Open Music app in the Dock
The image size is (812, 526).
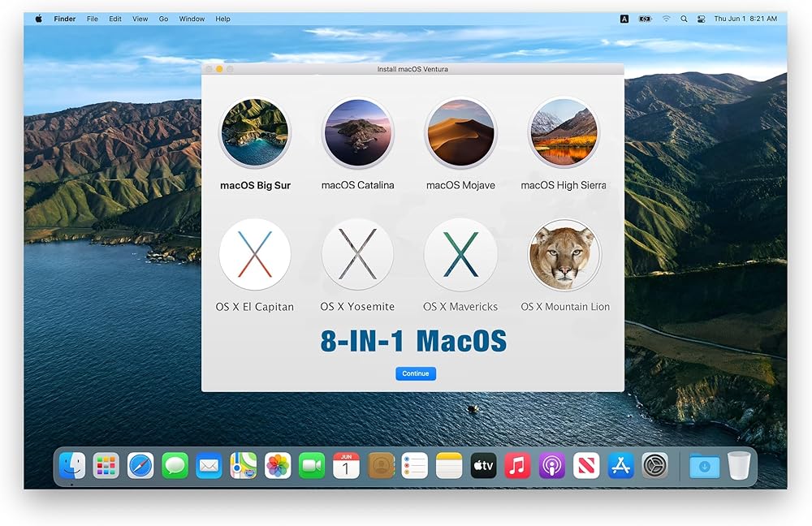pos(518,465)
